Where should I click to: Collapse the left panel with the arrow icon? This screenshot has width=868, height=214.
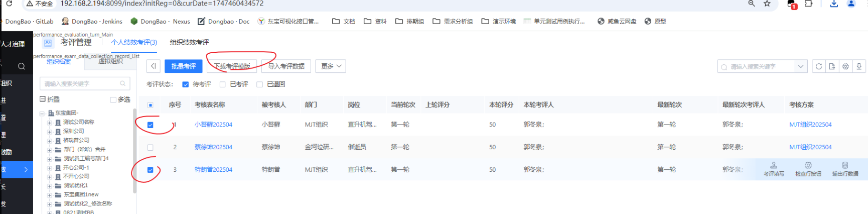[x=154, y=66]
